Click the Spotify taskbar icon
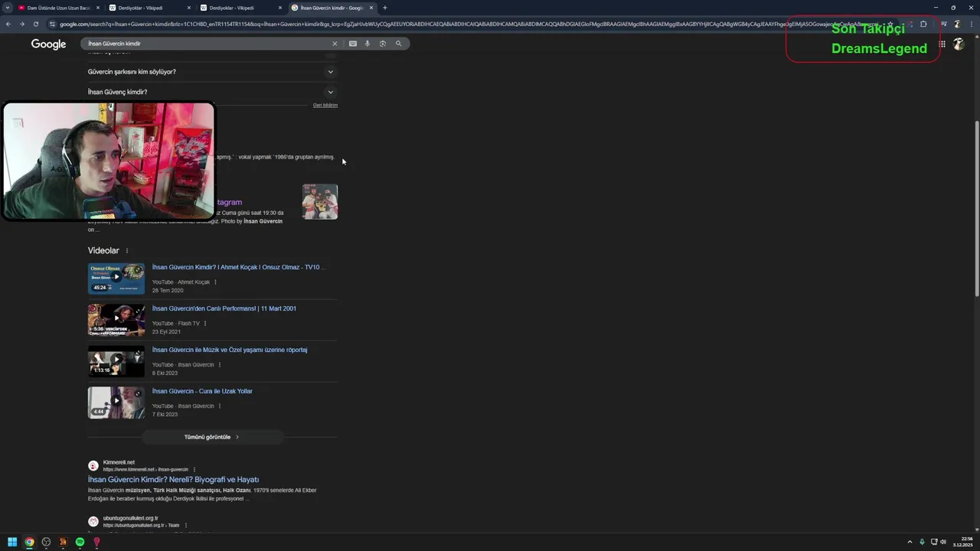Viewport: 980px width, 551px height. [80, 542]
